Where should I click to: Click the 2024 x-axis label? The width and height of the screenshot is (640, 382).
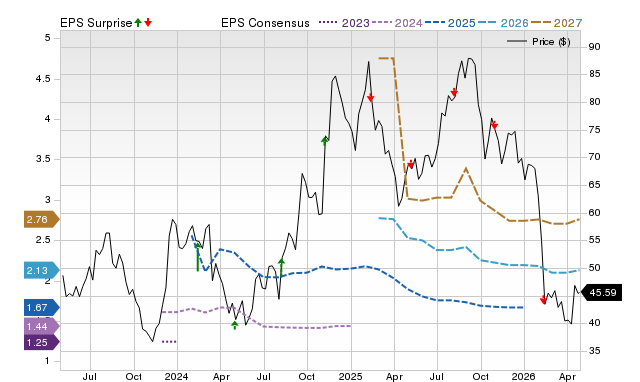click(x=176, y=376)
